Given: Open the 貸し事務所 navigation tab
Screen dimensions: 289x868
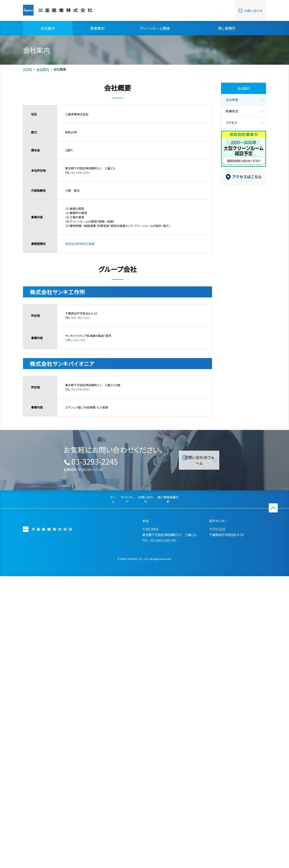Looking at the screenshot, I should pos(226,28).
